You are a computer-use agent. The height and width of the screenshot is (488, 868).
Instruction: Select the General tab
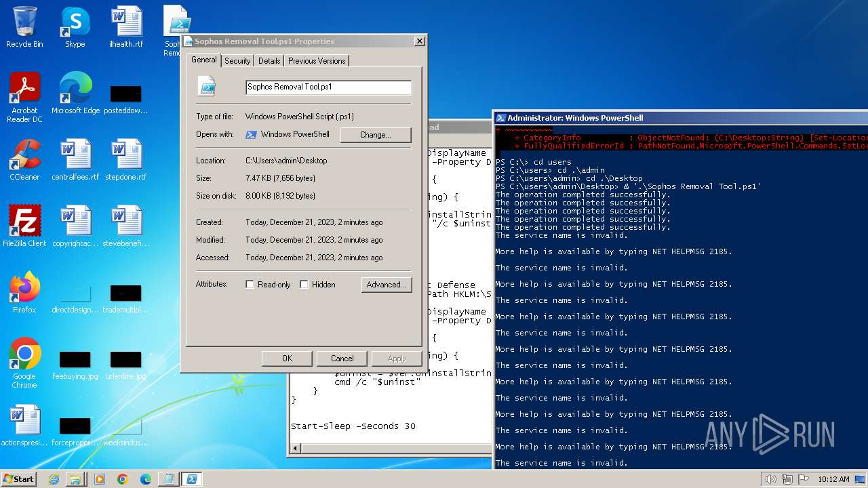coord(204,60)
